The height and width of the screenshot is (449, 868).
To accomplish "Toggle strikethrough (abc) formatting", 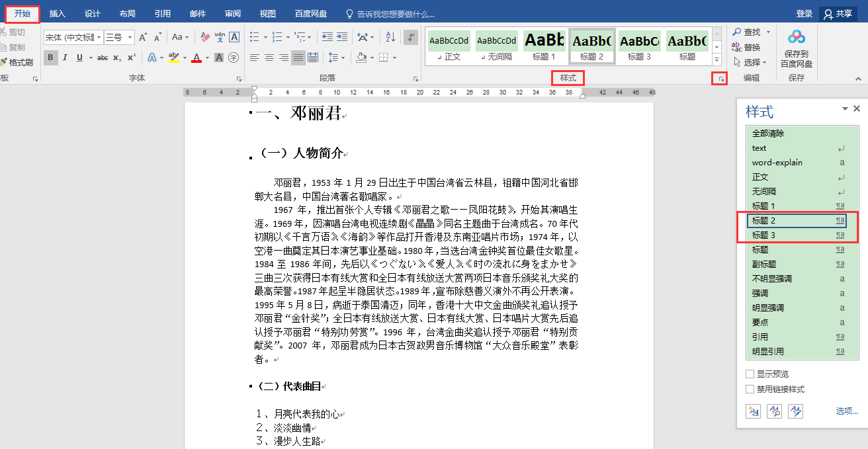I will 103,58.
